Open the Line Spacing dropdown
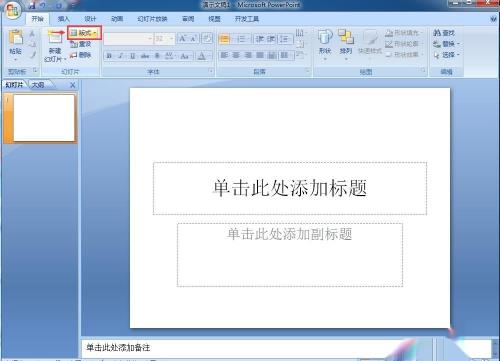The width and height of the screenshot is (500, 361). pyautogui.click(x=285, y=39)
